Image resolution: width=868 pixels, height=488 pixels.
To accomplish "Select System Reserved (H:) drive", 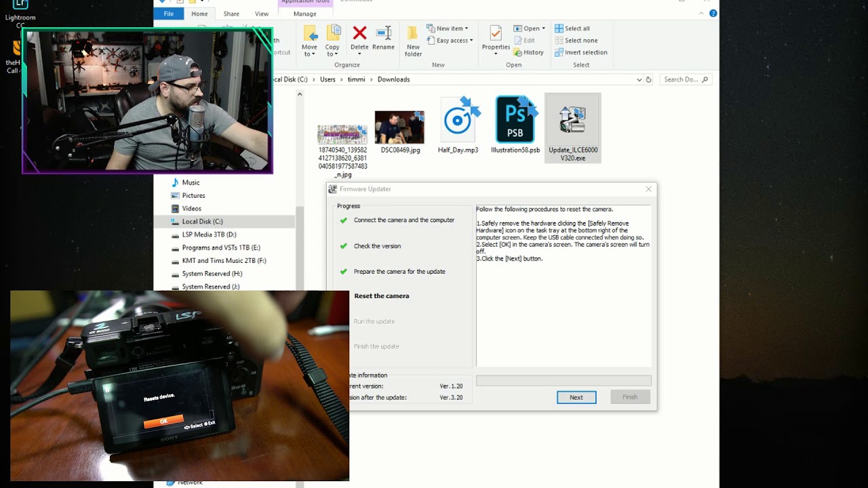I will point(212,273).
